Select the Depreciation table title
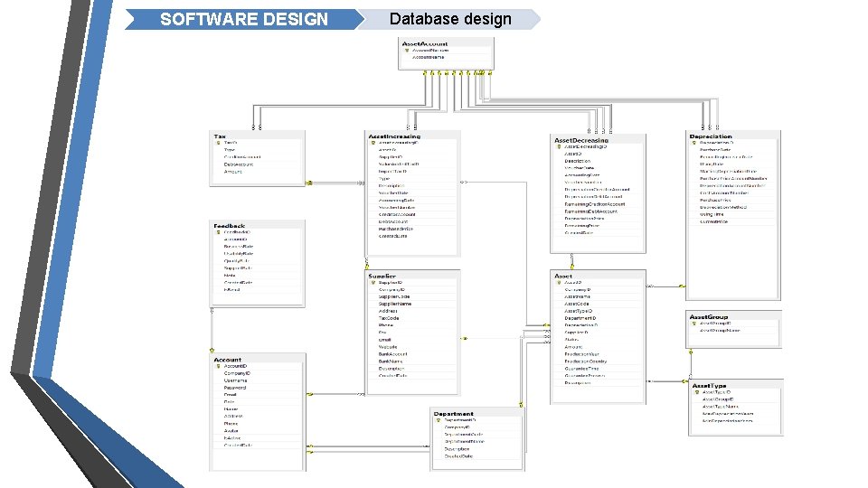The image size is (868, 488). tap(711, 136)
